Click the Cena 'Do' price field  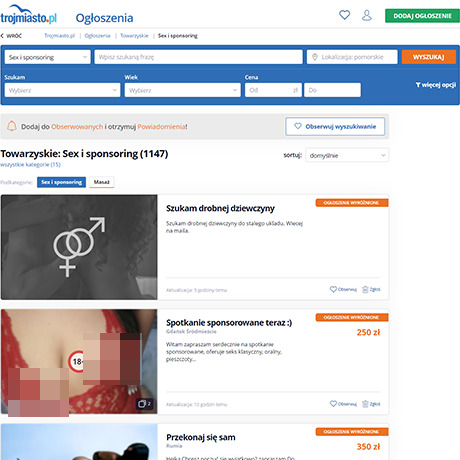(x=332, y=90)
